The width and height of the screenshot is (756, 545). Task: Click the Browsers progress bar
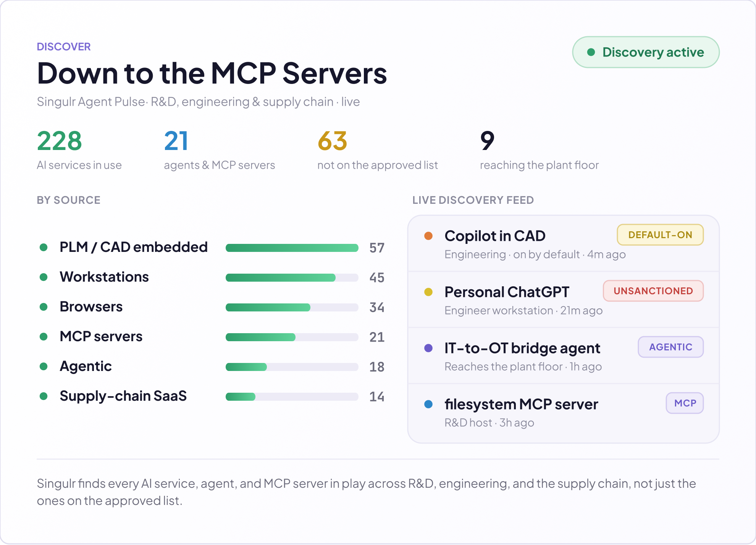pyautogui.click(x=292, y=308)
